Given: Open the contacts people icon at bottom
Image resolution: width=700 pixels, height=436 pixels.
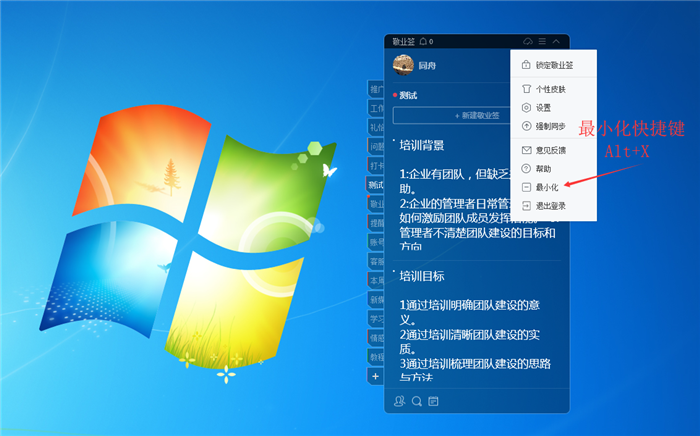Looking at the screenshot, I should coord(399,401).
